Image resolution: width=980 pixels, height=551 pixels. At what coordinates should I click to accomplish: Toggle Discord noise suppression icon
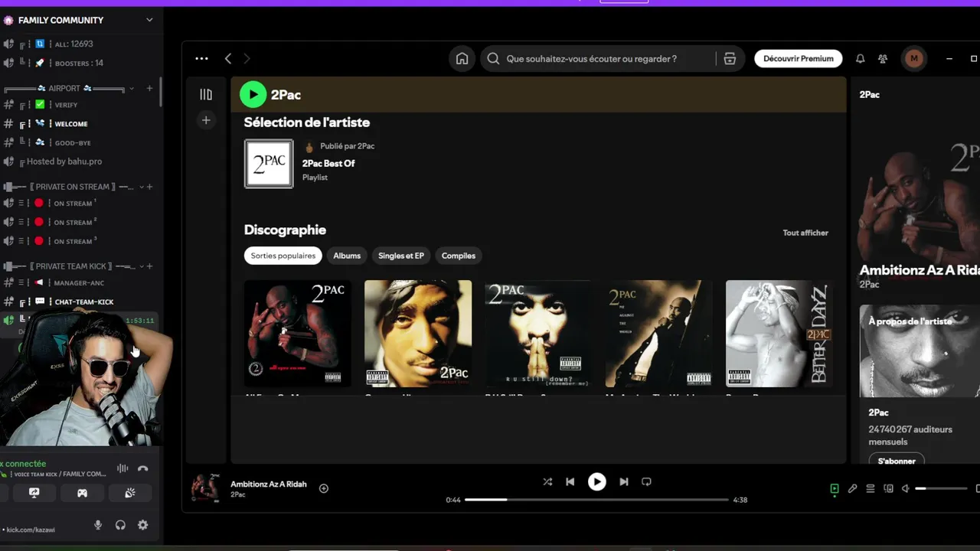click(x=122, y=468)
